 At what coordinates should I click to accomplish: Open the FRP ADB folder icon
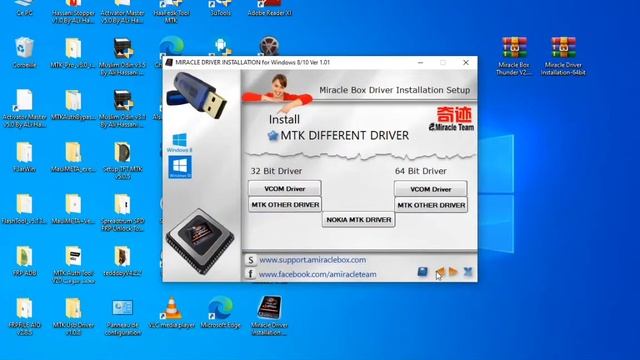(x=24, y=261)
